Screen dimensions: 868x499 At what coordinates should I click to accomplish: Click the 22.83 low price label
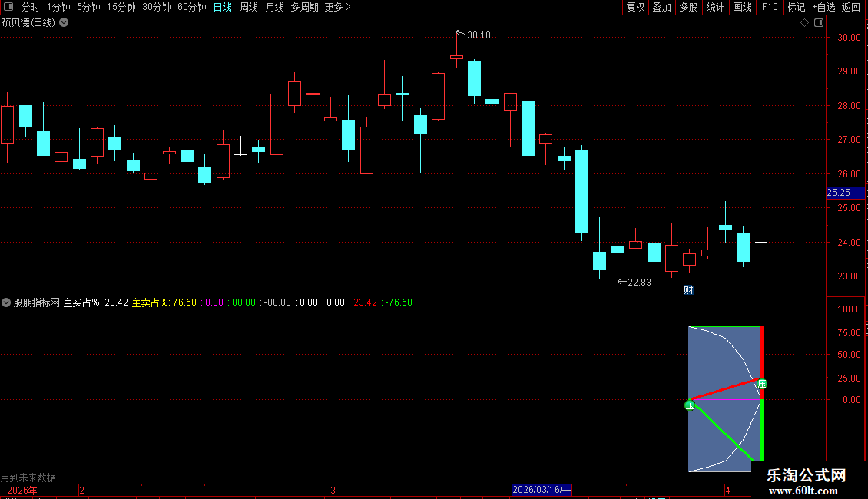(639, 283)
